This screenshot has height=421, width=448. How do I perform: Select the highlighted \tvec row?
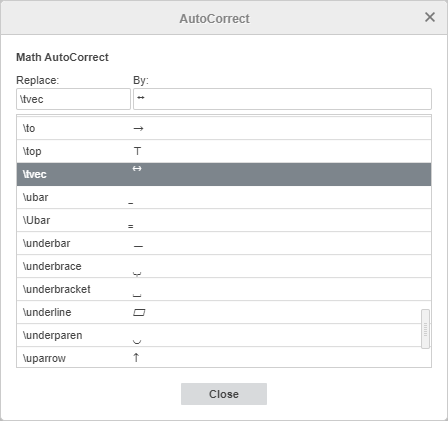224,174
